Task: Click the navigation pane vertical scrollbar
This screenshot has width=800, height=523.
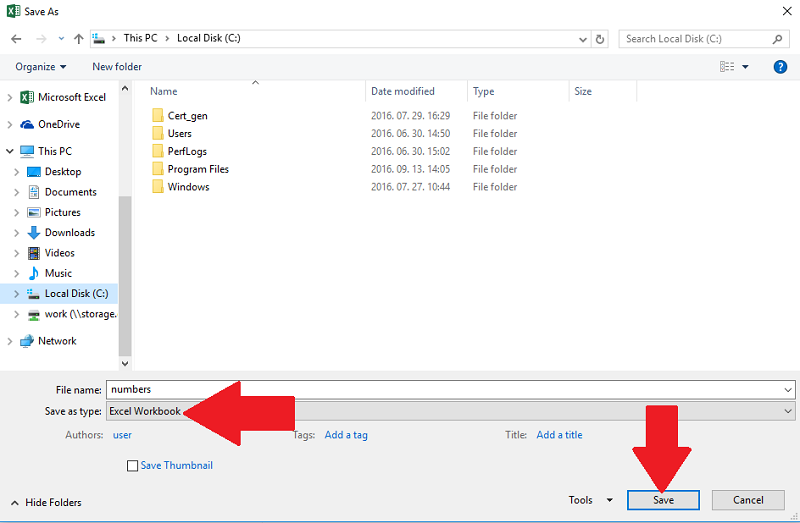Action: (x=125, y=250)
